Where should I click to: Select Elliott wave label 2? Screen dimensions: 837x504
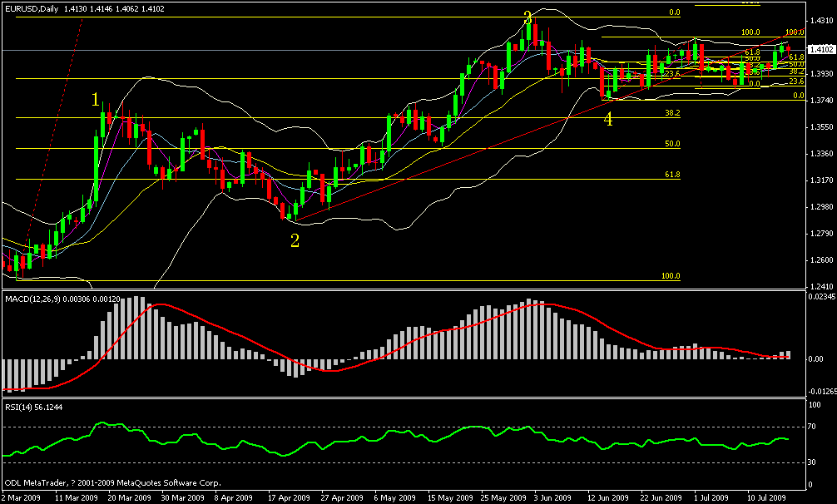pos(295,240)
